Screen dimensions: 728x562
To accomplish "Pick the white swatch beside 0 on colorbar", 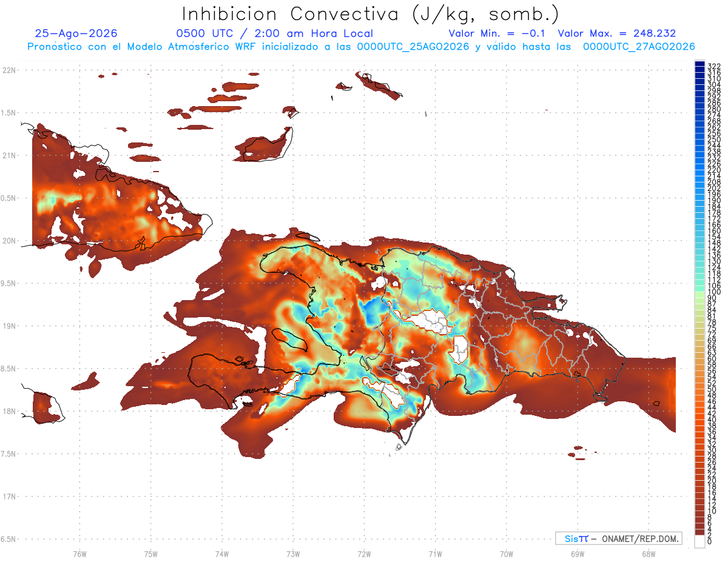I will tap(699, 543).
